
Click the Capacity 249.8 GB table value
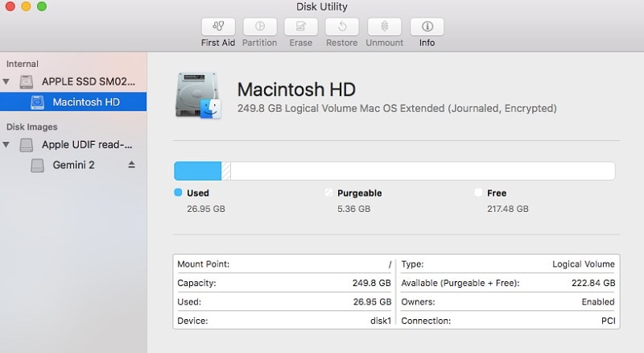tap(371, 283)
